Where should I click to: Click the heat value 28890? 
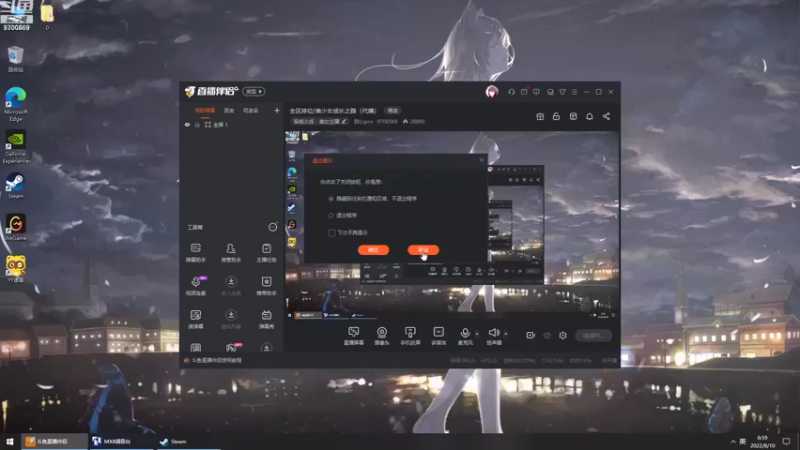[417, 121]
